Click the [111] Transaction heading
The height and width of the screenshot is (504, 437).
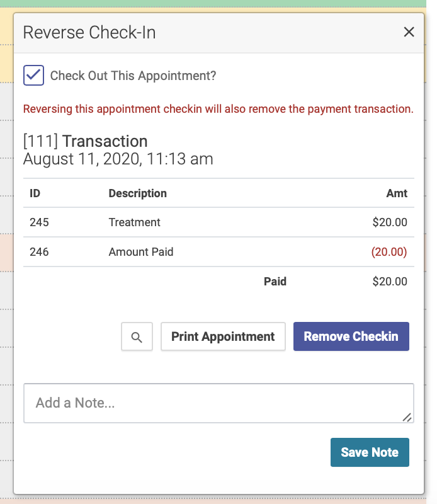85,141
